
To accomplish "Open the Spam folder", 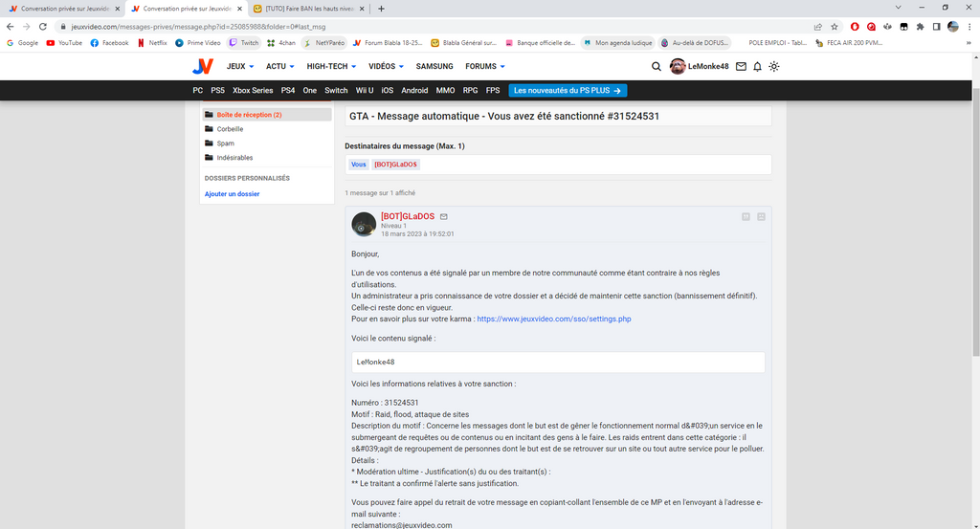I will (x=225, y=143).
